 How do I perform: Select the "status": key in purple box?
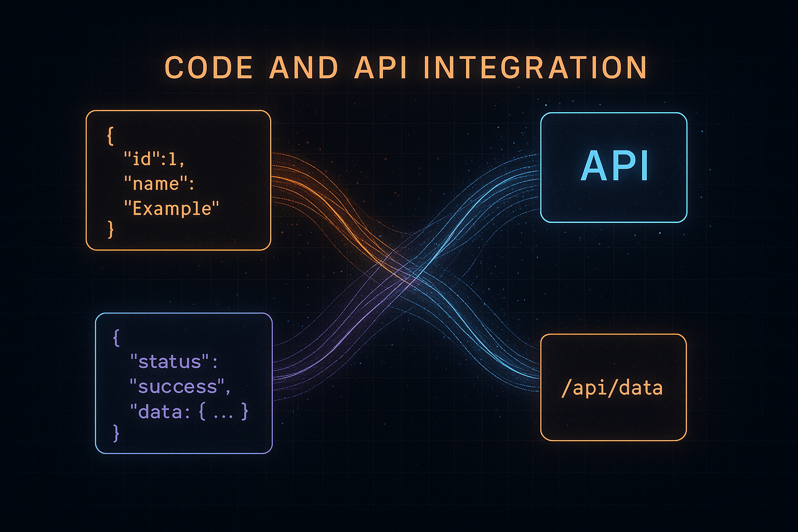(x=174, y=361)
